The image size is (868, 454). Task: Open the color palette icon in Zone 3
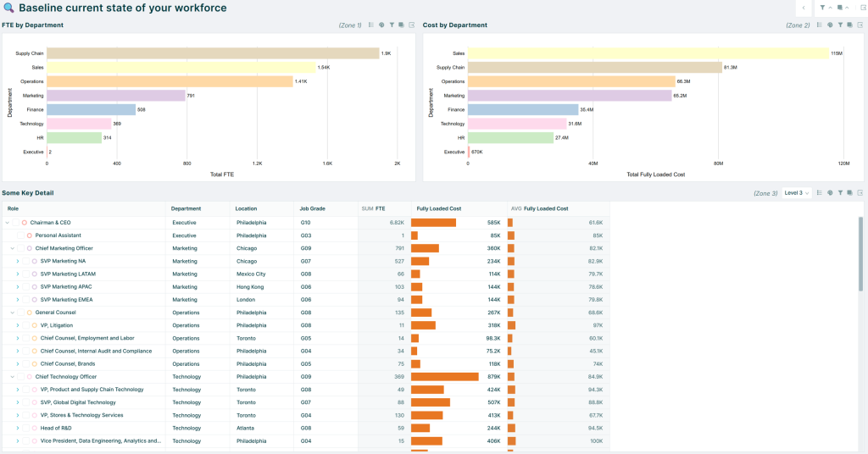(x=830, y=193)
